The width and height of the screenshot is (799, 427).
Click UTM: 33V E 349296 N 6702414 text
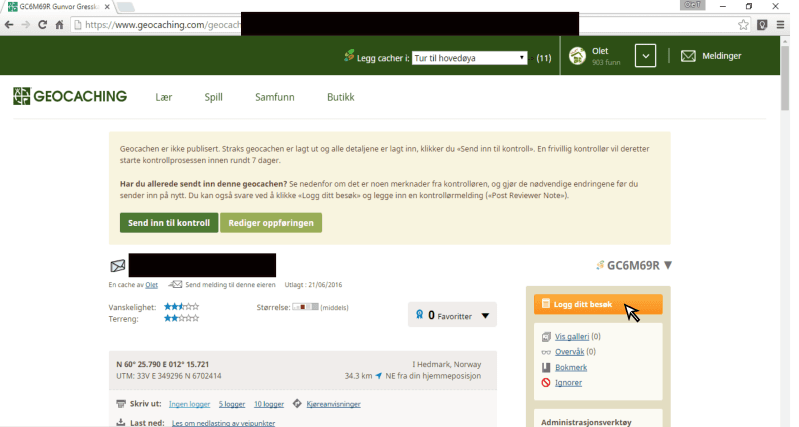tap(169, 376)
